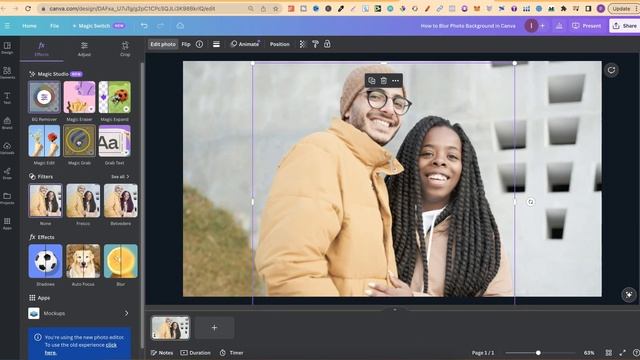The height and width of the screenshot is (360, 640).
Task: Open the Draw sidebar panel
Action: click(x=7, y=173)
